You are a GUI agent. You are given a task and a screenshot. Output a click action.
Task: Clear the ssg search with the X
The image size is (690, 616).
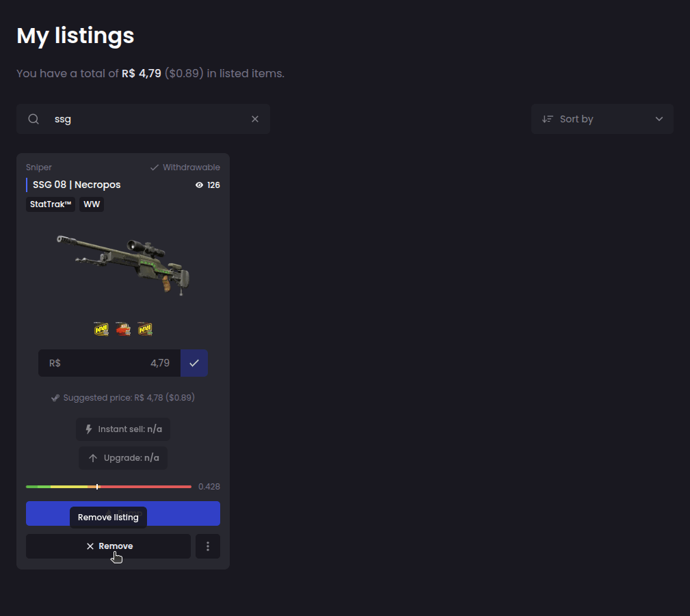coord(254,118)
